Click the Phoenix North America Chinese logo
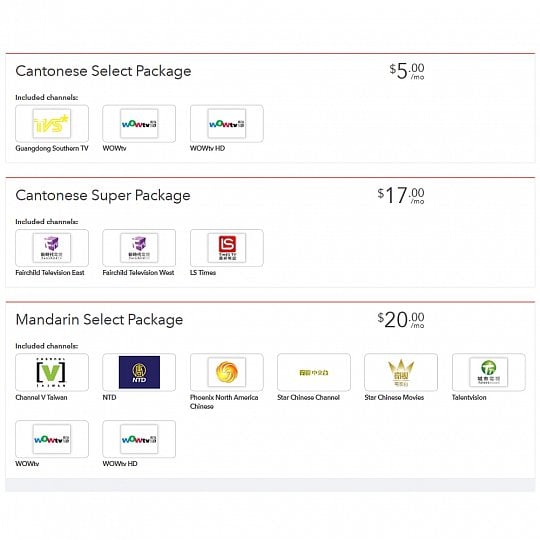Screen dimensions: 540x540 (x=227, y=372)
